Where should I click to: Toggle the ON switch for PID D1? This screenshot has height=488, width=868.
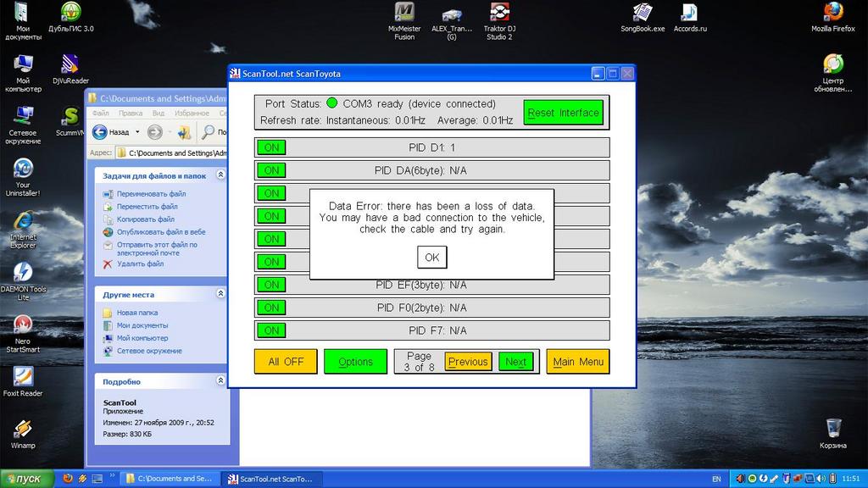tap(271, 147)
